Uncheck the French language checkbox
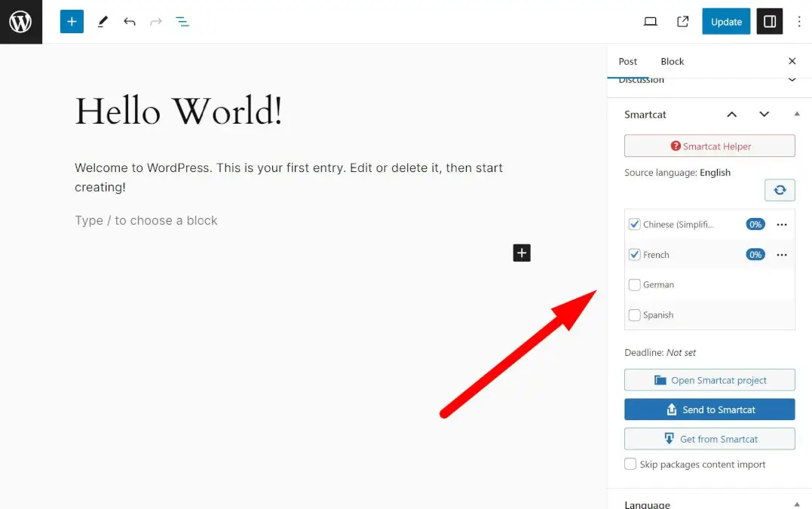 pyautogui.click(x=634, y=255)
